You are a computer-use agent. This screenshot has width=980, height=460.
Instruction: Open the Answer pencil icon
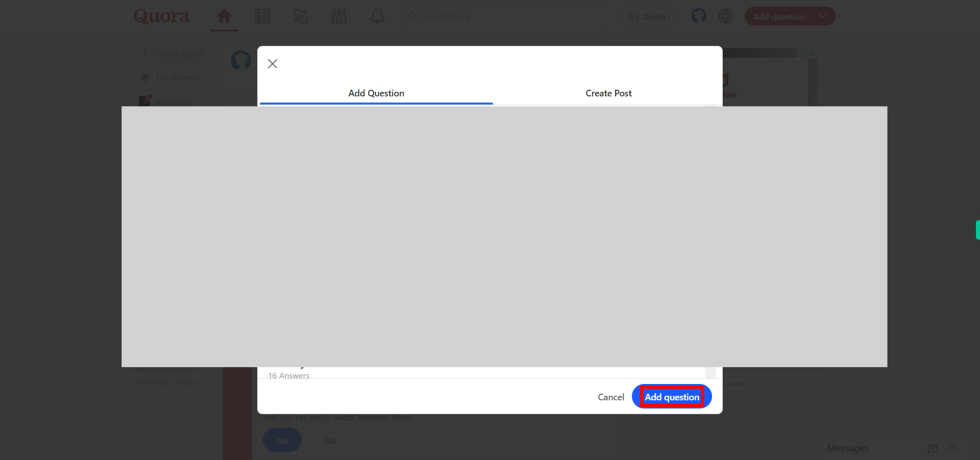301,16
